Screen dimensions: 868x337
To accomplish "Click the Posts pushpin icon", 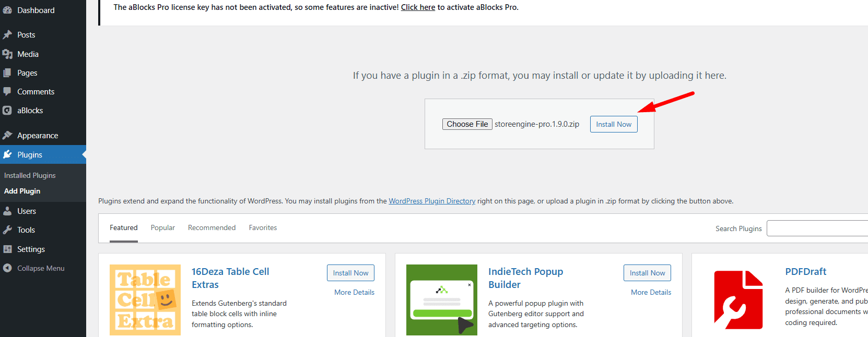I will tap(7, 35).
